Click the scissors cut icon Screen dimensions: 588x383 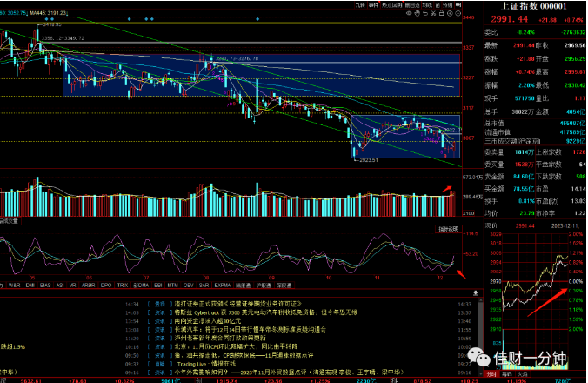coord(433,13)
